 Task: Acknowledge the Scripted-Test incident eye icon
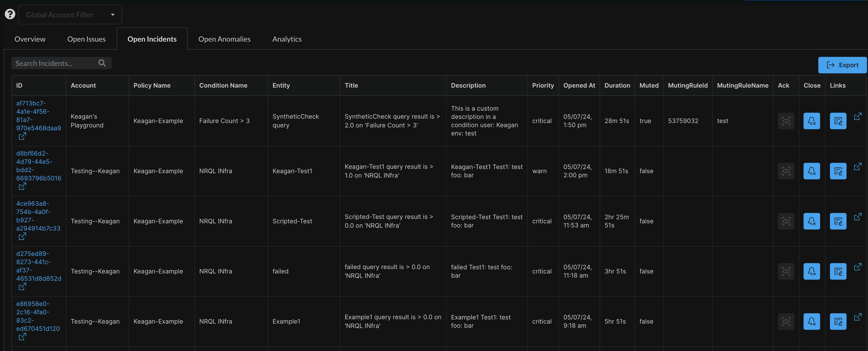click(786, 221)
